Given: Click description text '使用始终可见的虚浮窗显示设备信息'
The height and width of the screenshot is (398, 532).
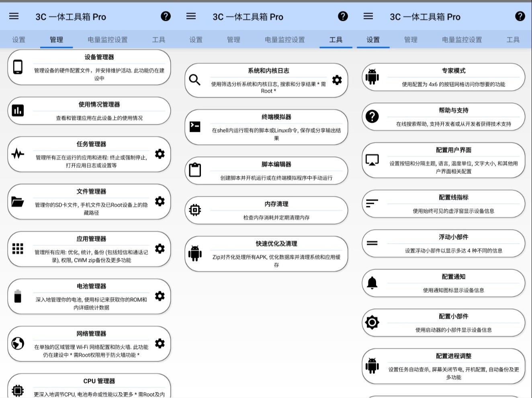Looking at the screenshot, I should point(454,211).
